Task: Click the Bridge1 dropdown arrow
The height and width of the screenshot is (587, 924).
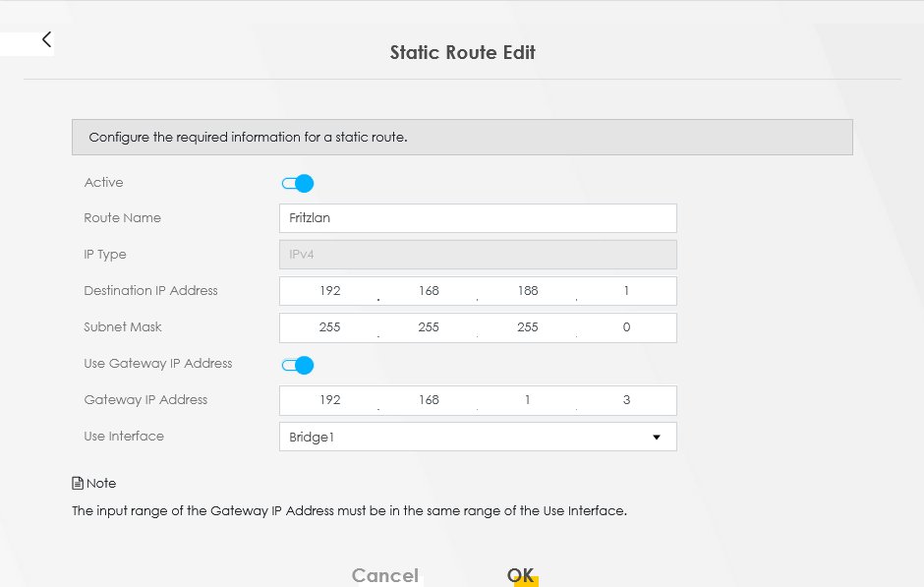Action: (657, 437)
